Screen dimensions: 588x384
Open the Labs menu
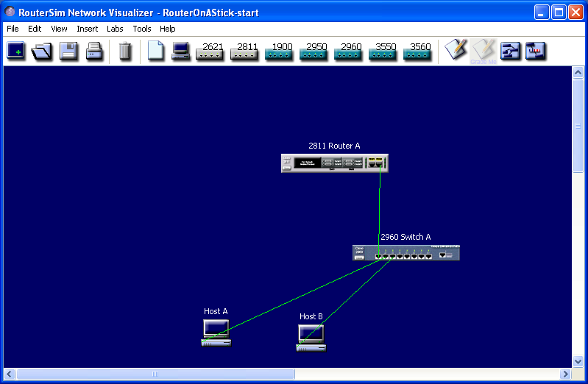click(115, 29)
